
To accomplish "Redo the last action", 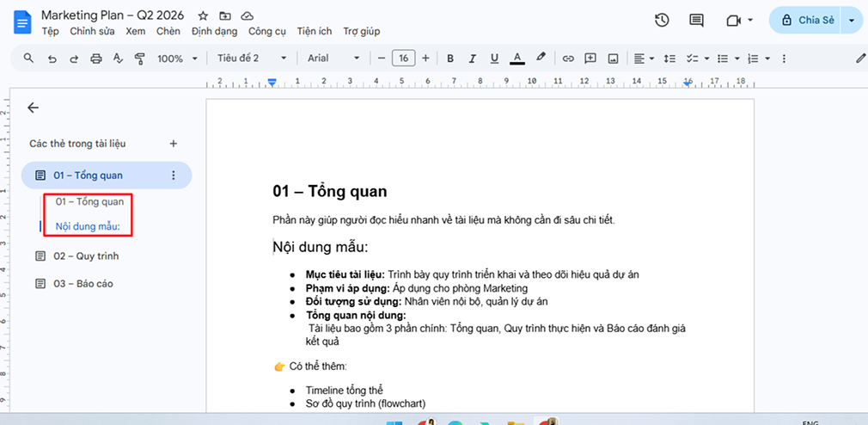I will [74, 59].
